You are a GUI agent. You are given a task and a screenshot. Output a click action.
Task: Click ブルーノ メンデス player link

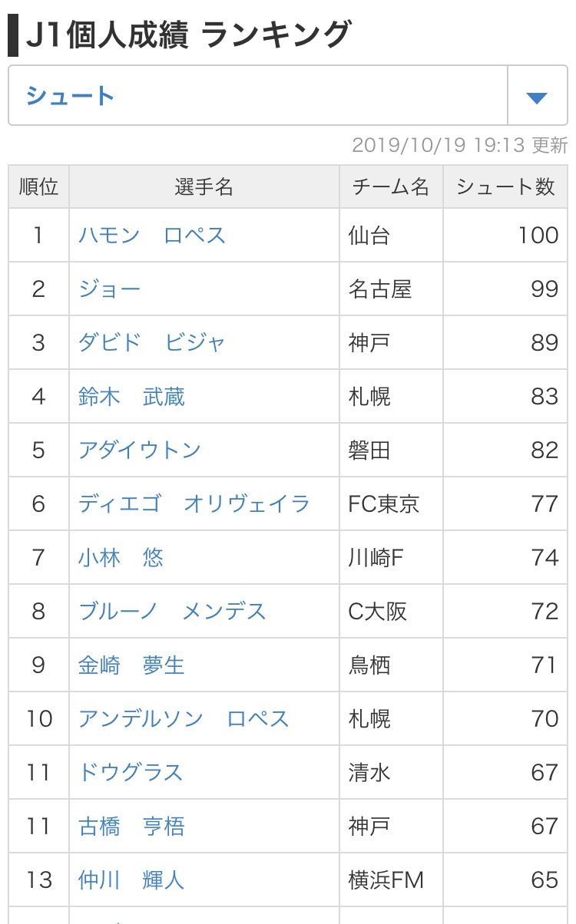click(172, 611)
